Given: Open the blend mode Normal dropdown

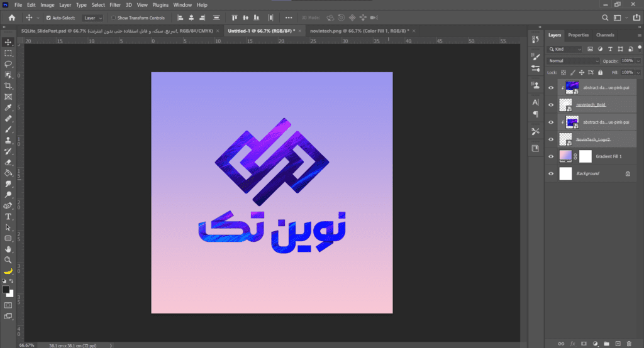Looking at the screenshot, I should [574, 61].
